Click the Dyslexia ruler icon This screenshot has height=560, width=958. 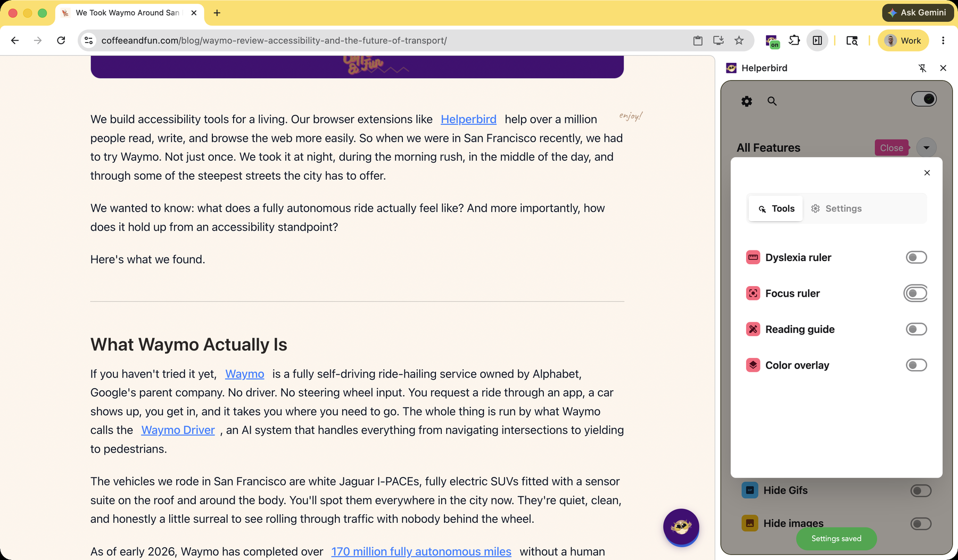753,257
